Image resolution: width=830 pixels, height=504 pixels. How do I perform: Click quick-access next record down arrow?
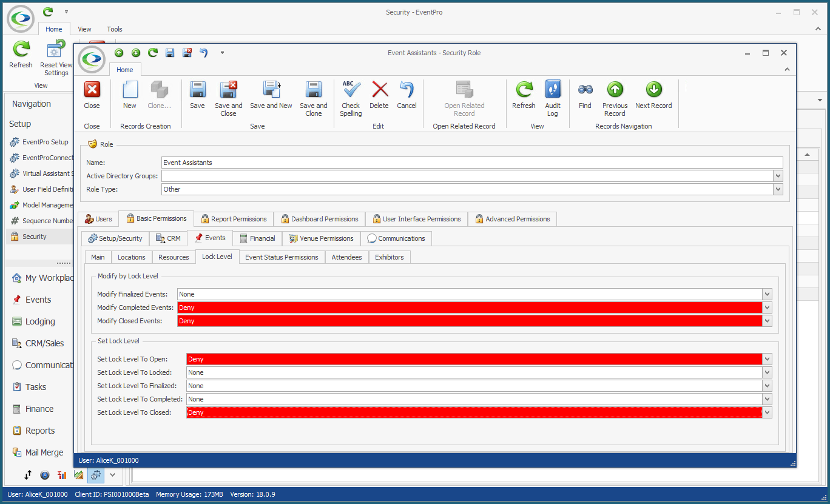pos(136,53)
